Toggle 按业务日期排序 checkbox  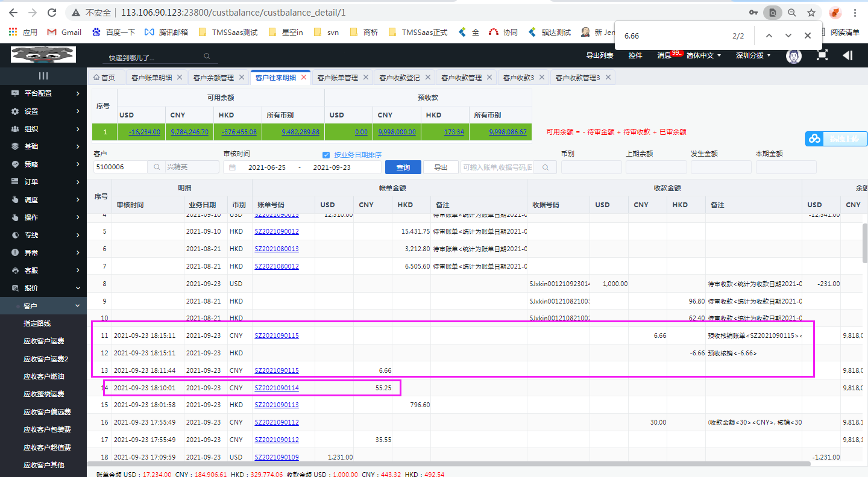point(326,155)
